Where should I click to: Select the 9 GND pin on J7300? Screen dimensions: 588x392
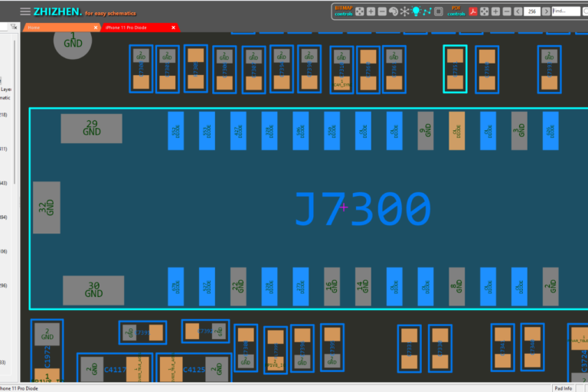[x=426, y=131]
